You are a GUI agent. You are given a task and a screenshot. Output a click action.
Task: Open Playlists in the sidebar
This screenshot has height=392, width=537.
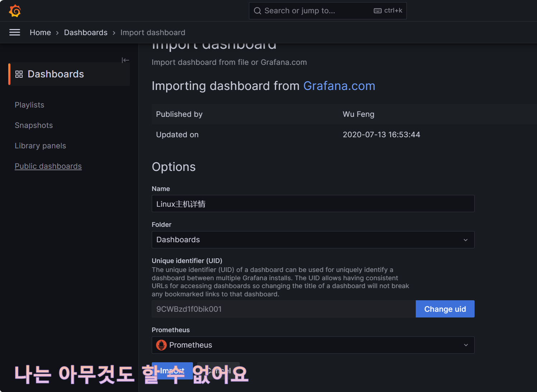(29, 105)
